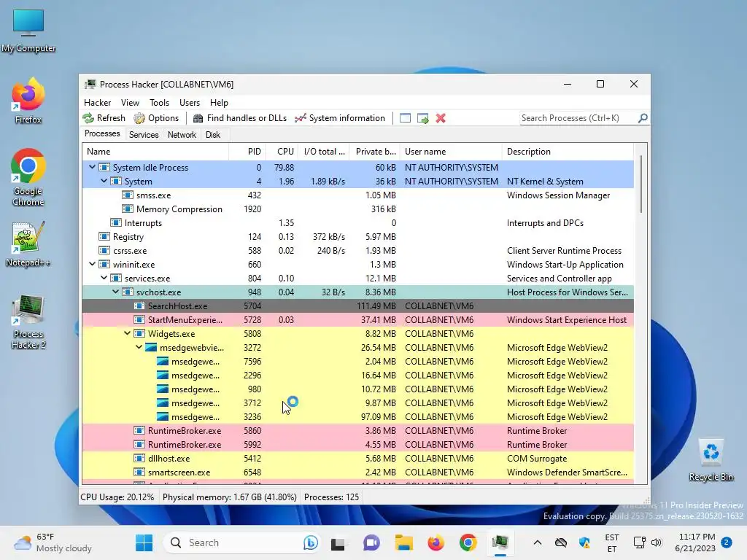Sort by I/O total column header
The height and width of the screenshot is (560, 747).
pyautogui.click(x=324, y=152)
